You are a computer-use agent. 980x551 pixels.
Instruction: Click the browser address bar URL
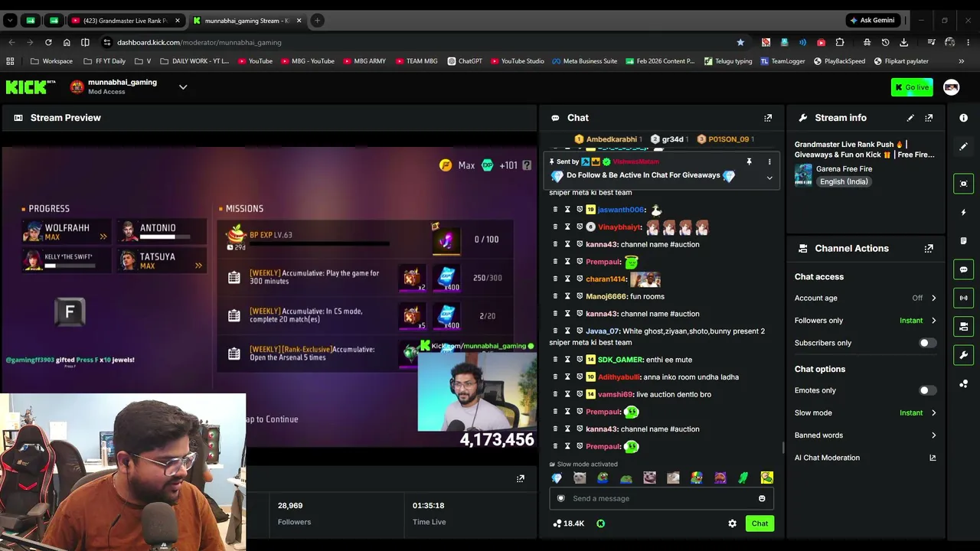[199, 42]
